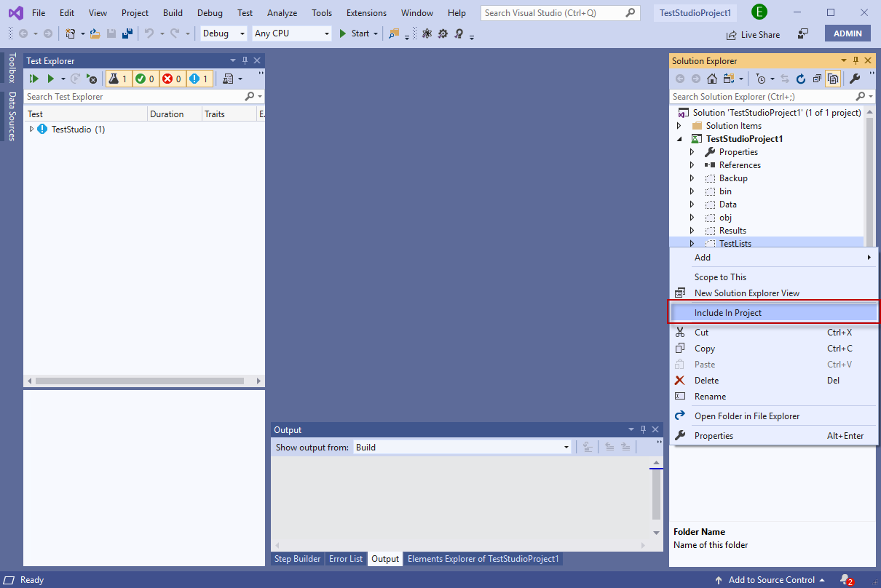
Task: Click the Solution Explorer Home icon
Action: [x=712, y=79]
